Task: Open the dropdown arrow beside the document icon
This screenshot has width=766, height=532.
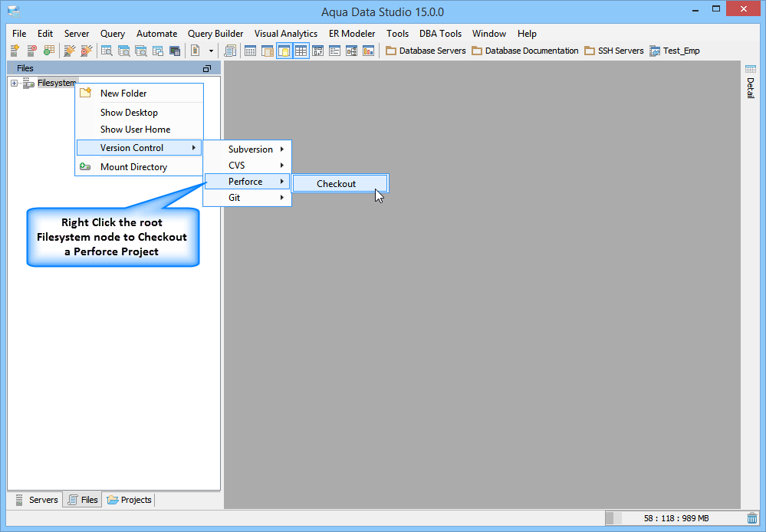Action: (211, 51)
